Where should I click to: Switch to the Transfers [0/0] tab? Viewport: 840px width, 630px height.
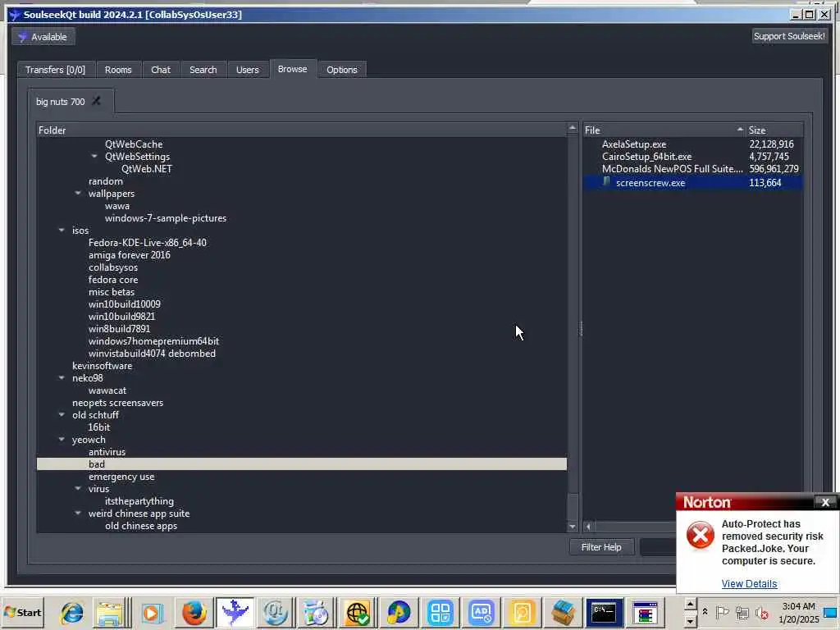pos(56,70)
